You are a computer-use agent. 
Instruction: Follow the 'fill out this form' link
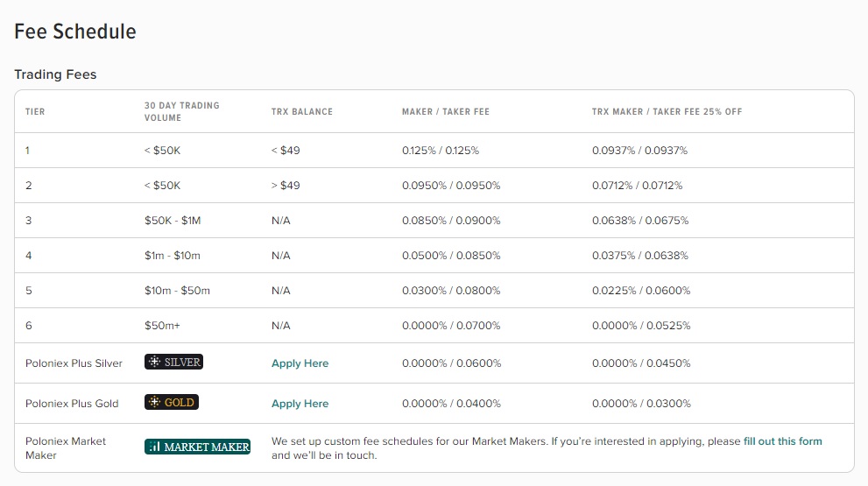(783, 441)
